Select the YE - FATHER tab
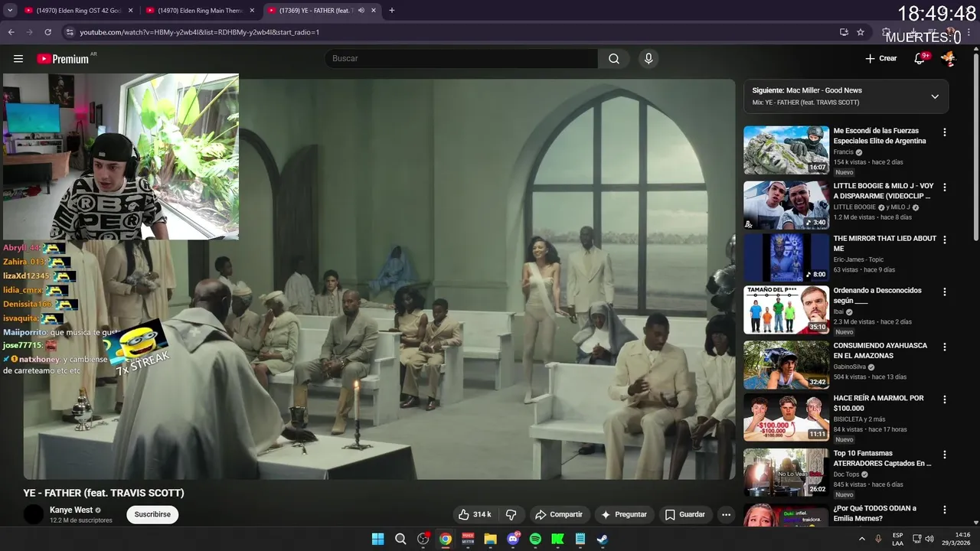The image size is (980, 551). pos(315,11)
